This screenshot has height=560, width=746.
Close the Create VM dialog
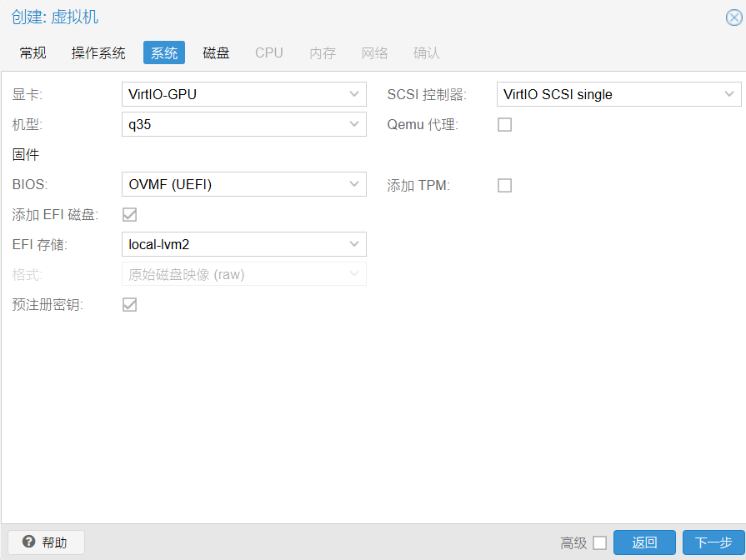tap(733, 18)
